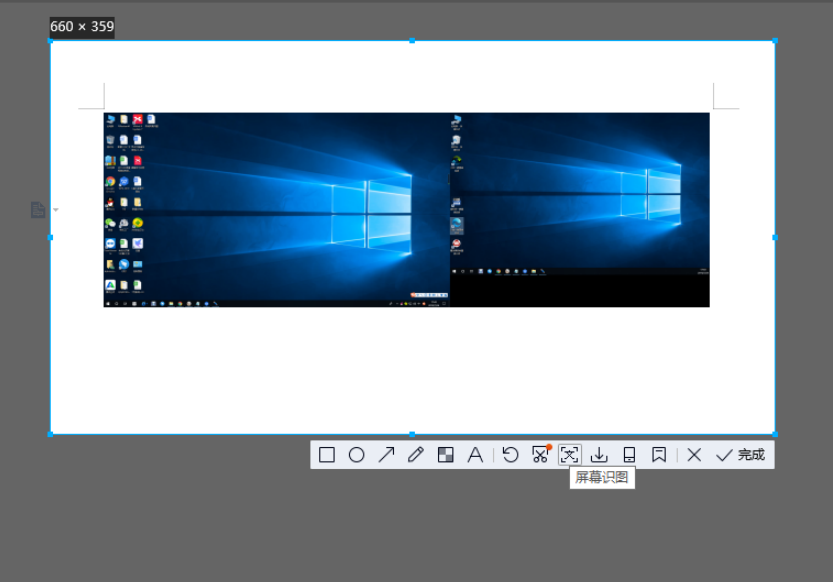
Task: Click the 屏幕识图 screen recognition icon
Action: point(570,455)
